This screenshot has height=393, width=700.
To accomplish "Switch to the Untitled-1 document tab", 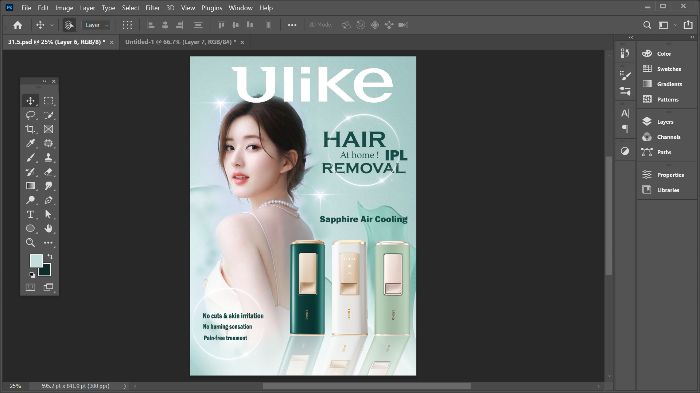I will coord(181,42).
